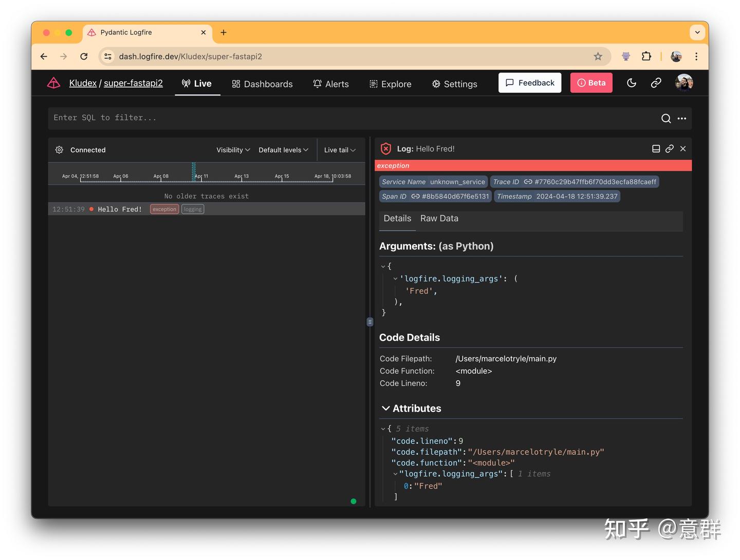Click the super-fastapi2 project link
Viewport: 740px width, 560px height.
[x=133, y=83]
